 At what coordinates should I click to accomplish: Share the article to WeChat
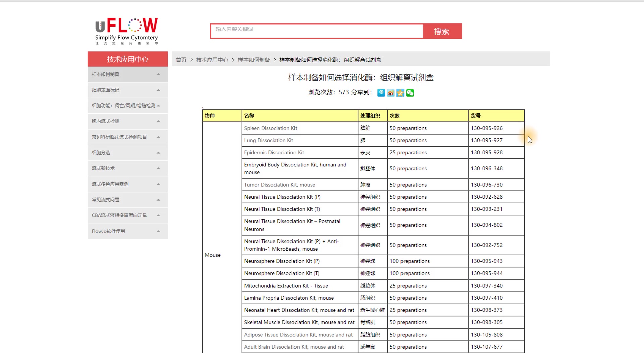click(x=410, y=93)
